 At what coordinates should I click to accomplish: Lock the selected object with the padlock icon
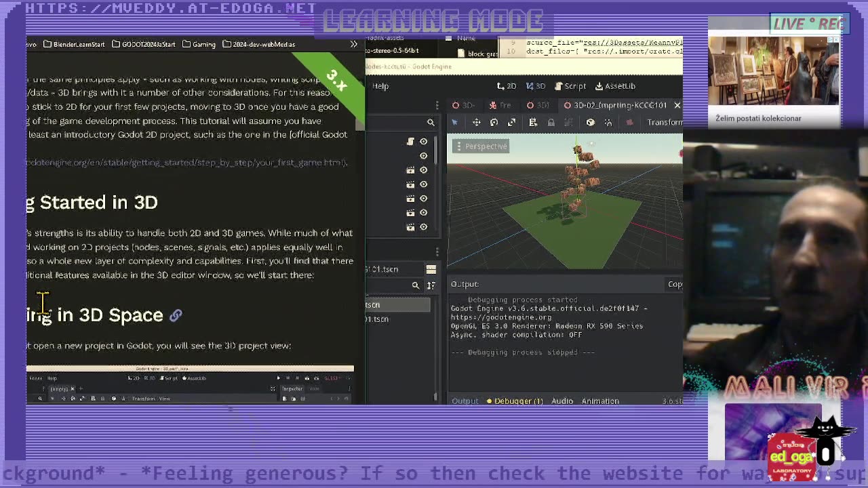point(551,122)
